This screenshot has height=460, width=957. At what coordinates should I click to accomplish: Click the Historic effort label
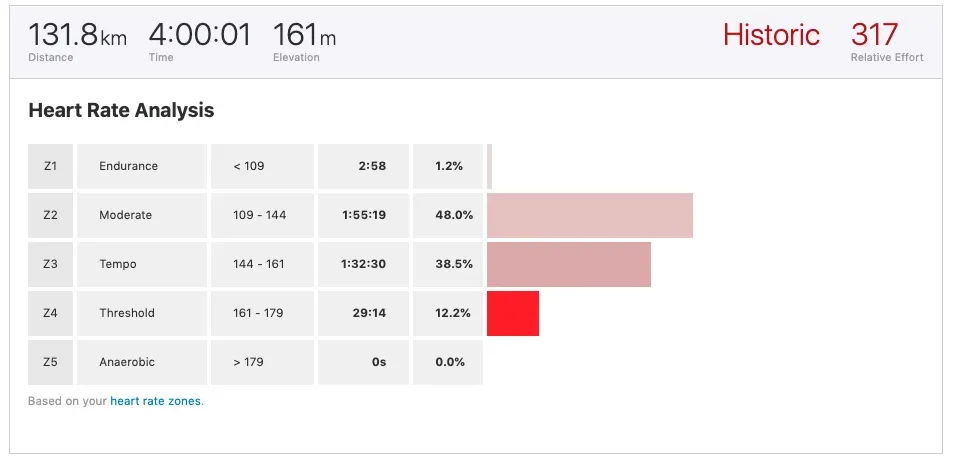point(771,35)
